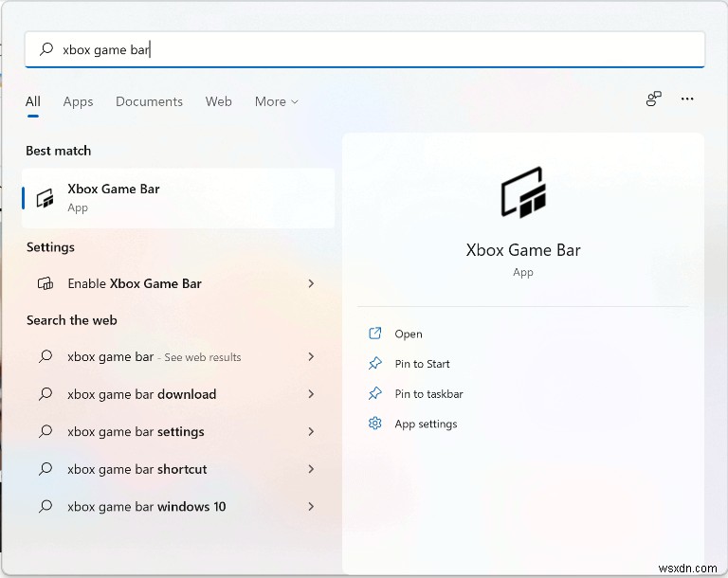Select 'xbox game bar windows 10' suggestion

pyautogui.click(x=178, y=507)
